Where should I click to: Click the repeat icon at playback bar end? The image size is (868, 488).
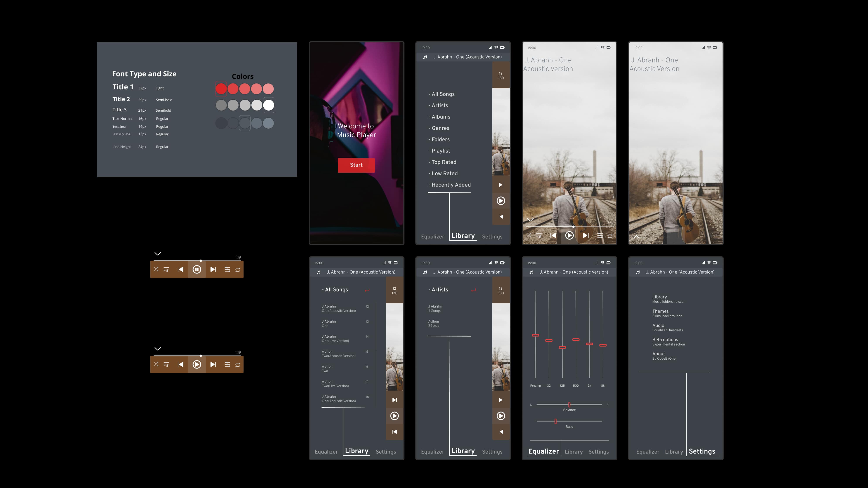[238, 269]
